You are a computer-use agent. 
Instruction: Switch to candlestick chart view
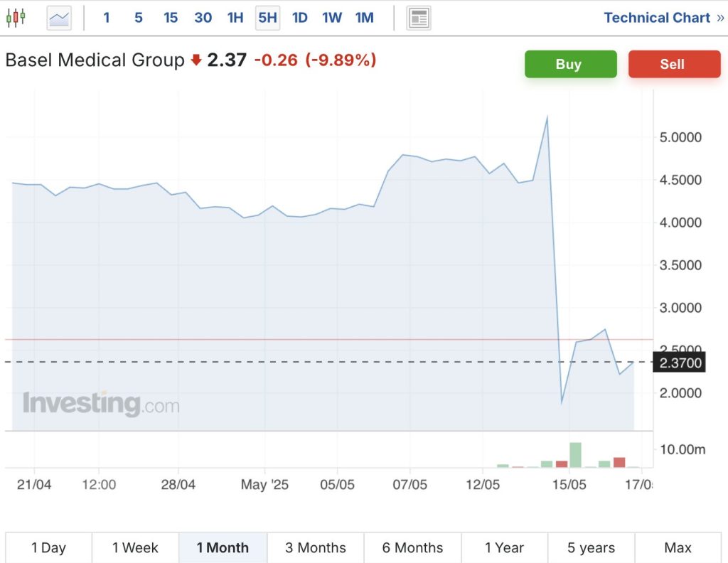coord(16,17)
